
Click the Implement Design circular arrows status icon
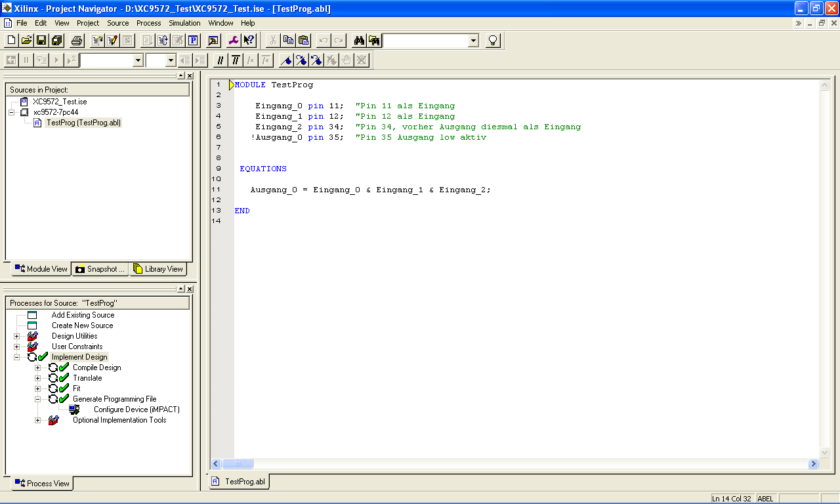(x=32, y=357)
